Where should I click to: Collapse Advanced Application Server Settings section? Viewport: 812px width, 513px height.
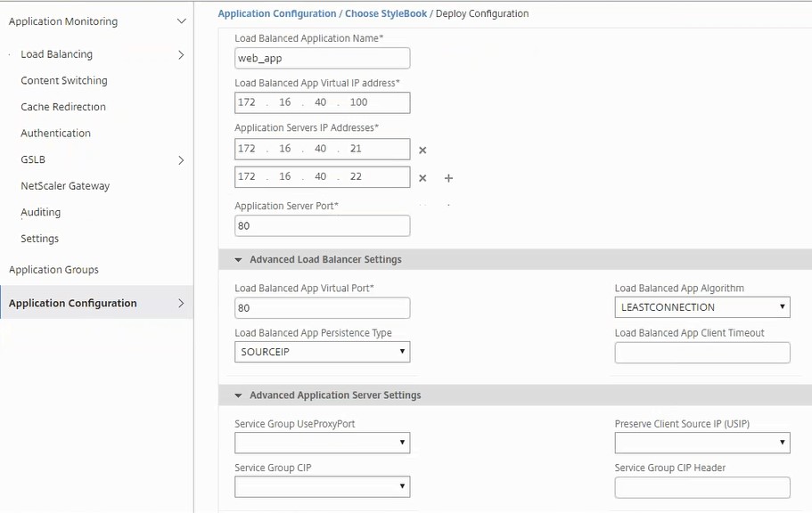pyautogui.click(x=238, y=395)
